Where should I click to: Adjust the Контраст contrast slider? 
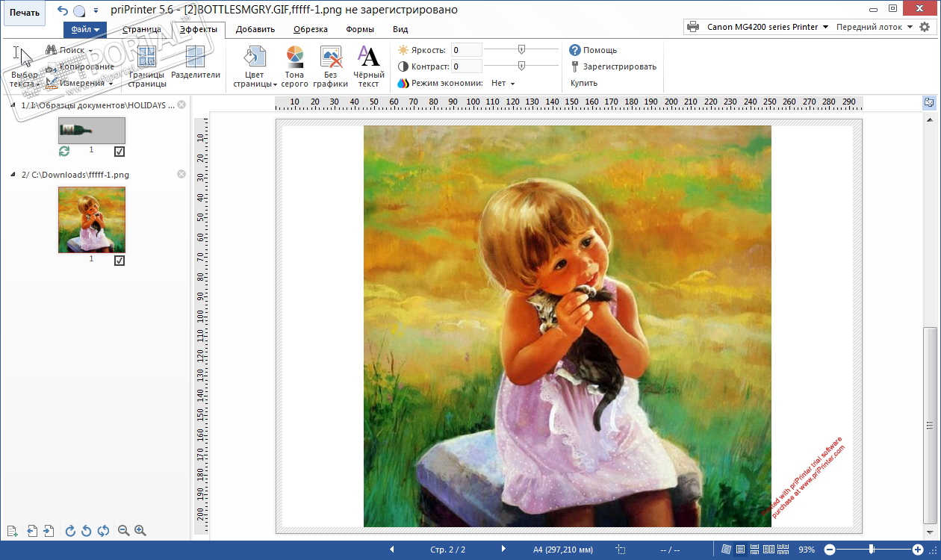click(521, 66)
